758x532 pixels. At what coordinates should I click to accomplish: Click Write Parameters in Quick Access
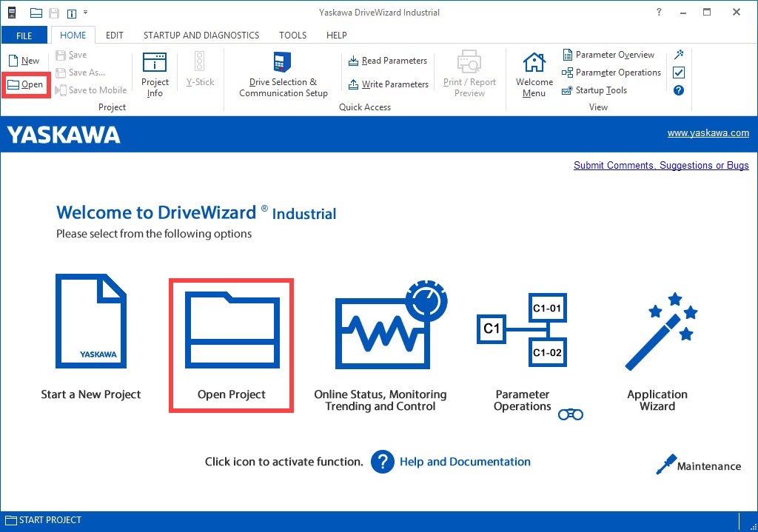click(x=388, y=84)
